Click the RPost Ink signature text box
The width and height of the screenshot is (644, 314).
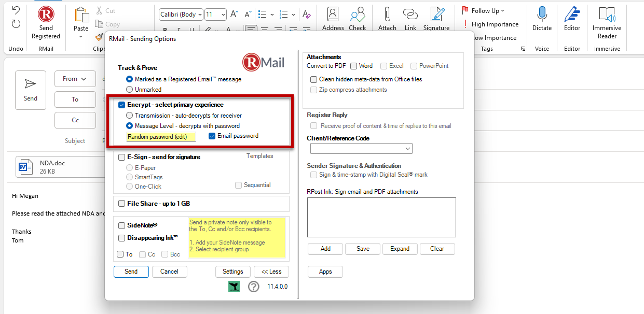[381, 217]
